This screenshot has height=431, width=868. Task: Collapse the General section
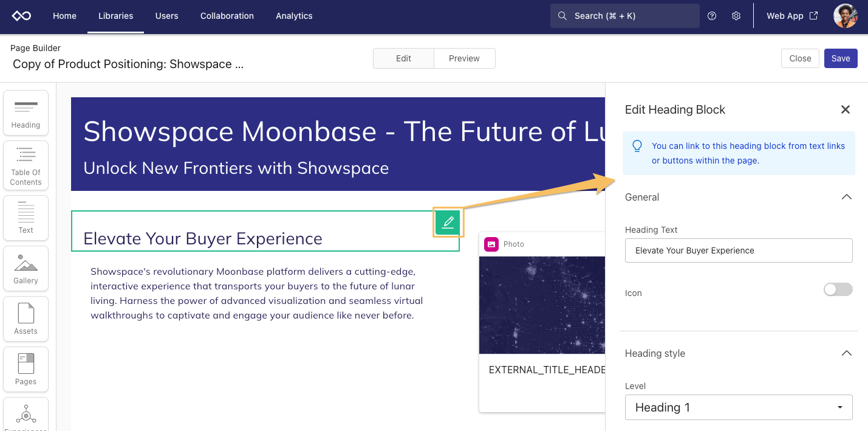click(x=846, y=197)
